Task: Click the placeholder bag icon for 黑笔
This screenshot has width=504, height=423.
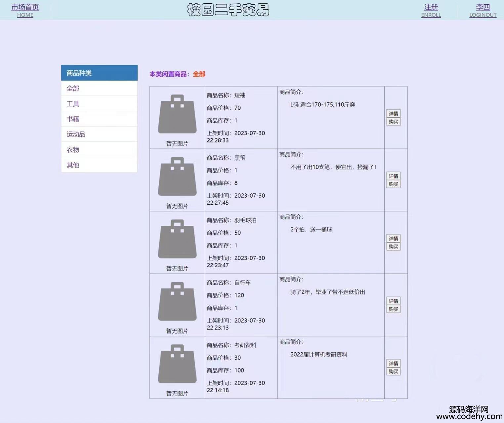Action: tap(177, 176)
